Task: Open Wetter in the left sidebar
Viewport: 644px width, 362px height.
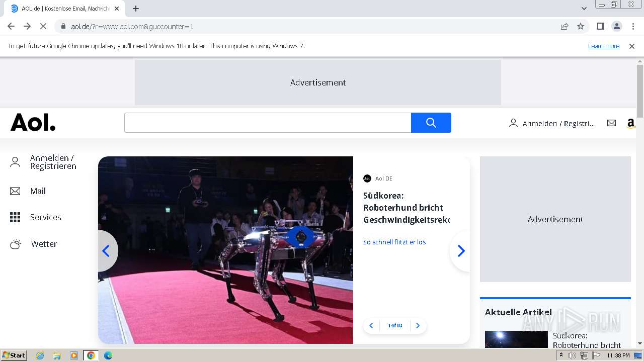Action: (x=34, y=244)
